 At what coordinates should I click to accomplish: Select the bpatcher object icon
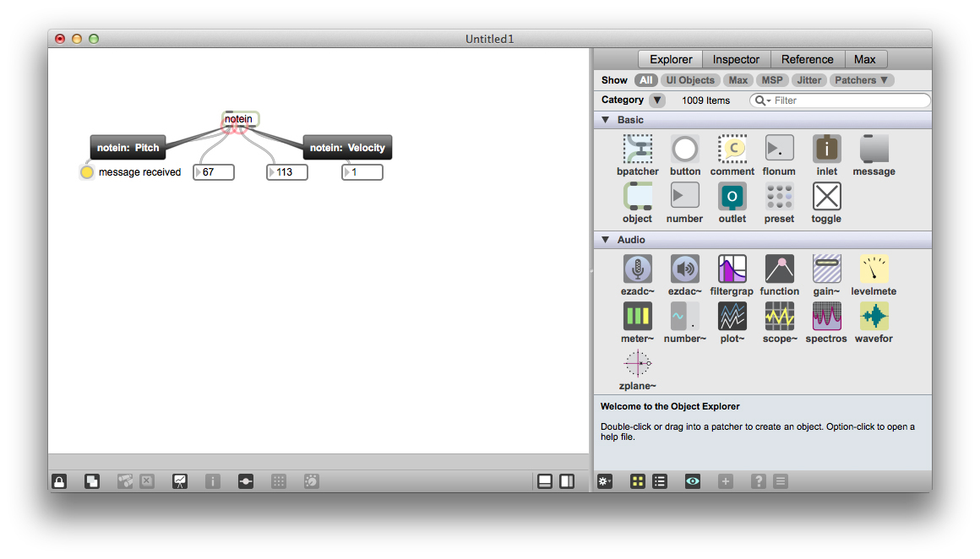click(x=638, y=149)
